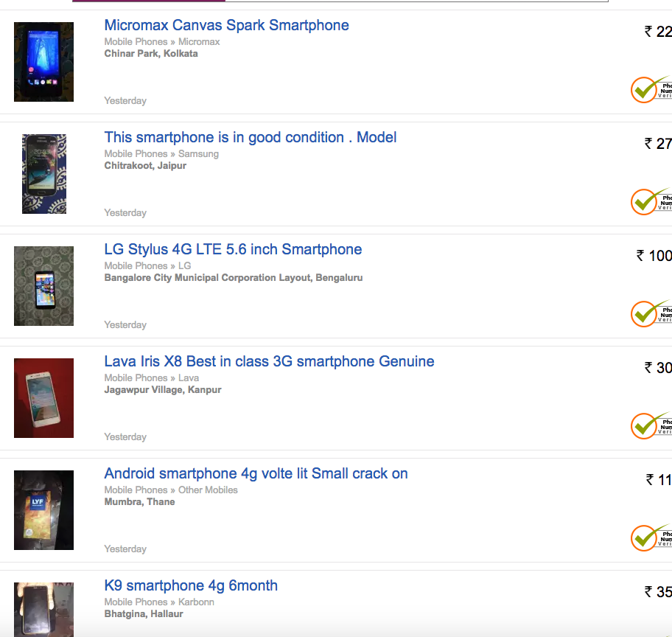Click Lava Iris X8 thumbnail image
The height and width of the screenshot is (637, 672).
pos(43,398)
